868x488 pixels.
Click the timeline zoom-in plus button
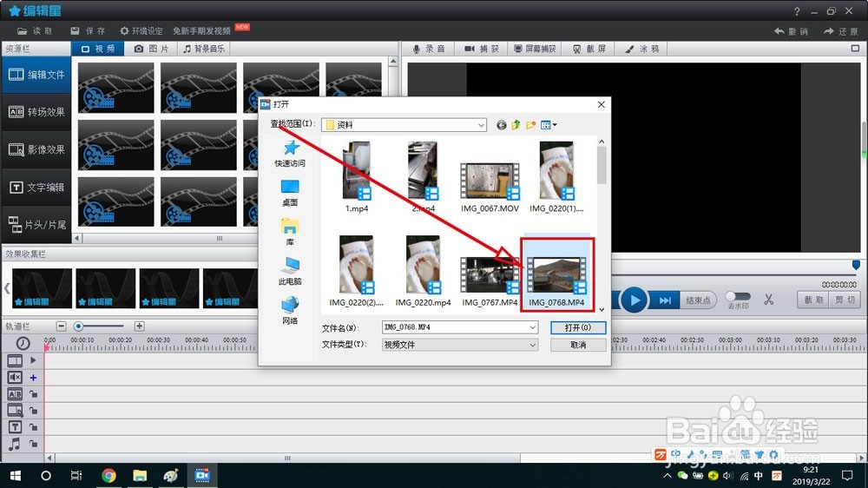coord(140,326)
